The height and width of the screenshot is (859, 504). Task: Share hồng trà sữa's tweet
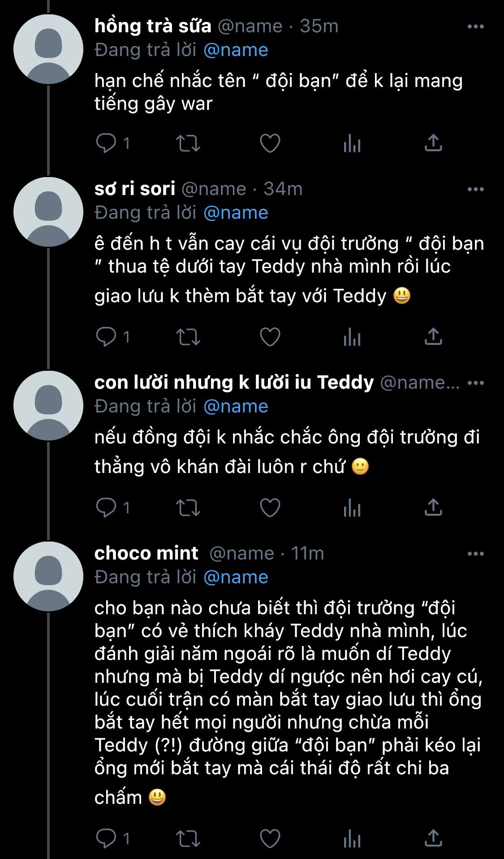pos(433,143)
